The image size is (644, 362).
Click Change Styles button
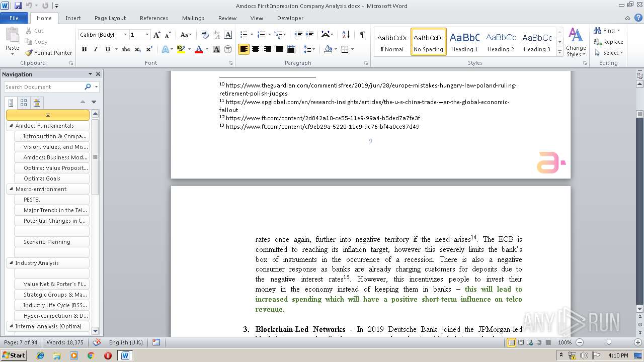[x=576, y=42]
